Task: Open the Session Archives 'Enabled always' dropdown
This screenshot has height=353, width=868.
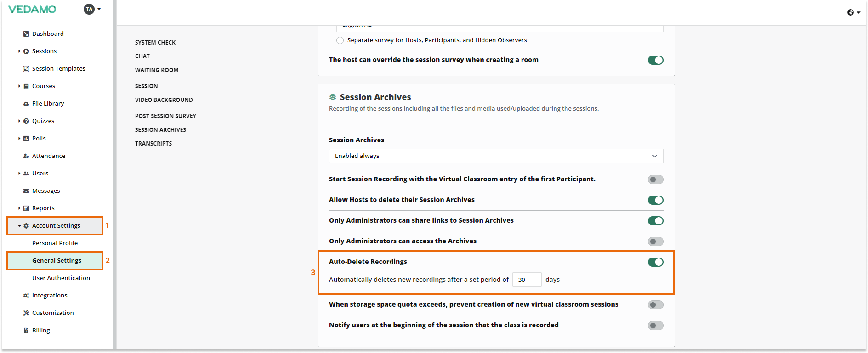Action: (496, 156)
